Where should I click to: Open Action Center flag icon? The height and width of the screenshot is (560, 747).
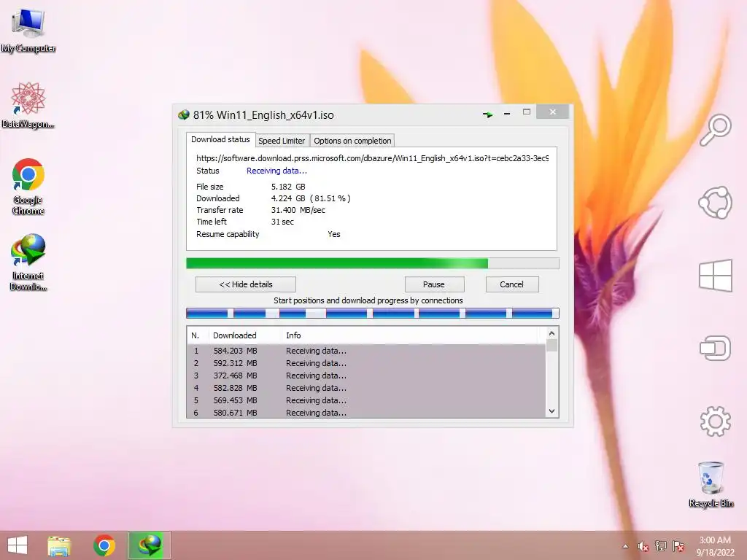[x=678, y=546]
